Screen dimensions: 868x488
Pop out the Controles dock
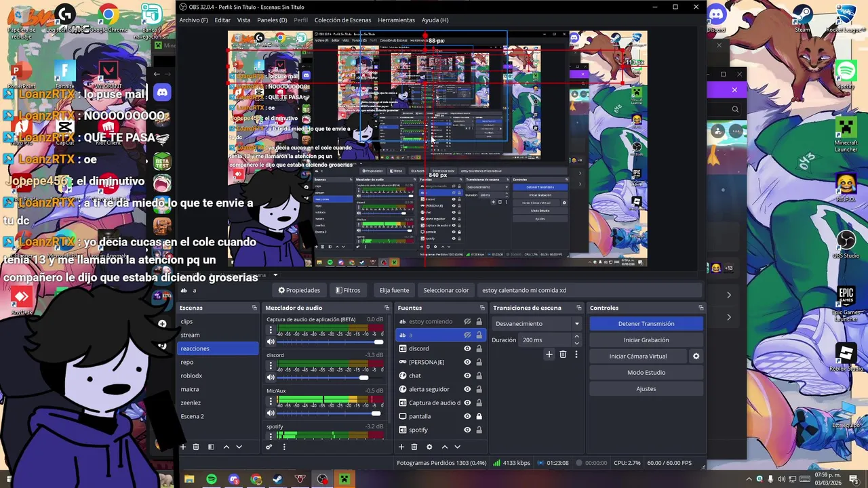coord(701,308)
